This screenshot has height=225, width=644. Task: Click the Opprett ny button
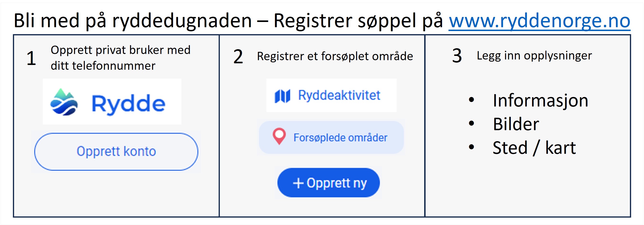tap(328, 183)
